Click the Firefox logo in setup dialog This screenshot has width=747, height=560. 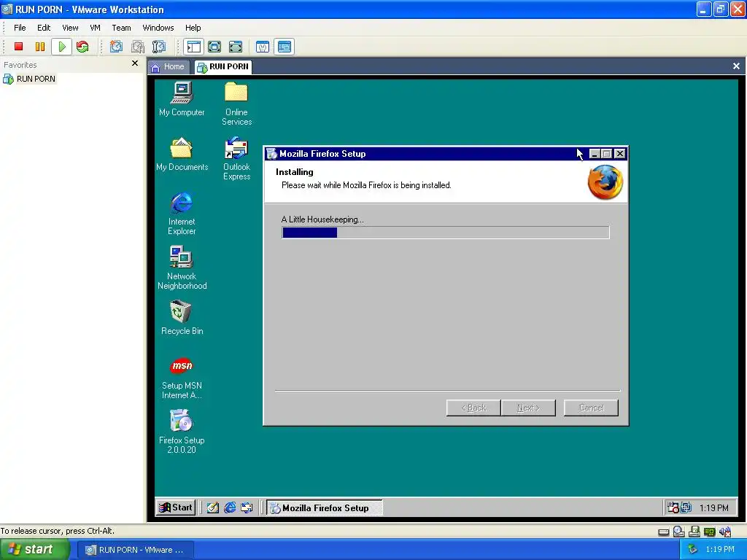tap(605, 182)
